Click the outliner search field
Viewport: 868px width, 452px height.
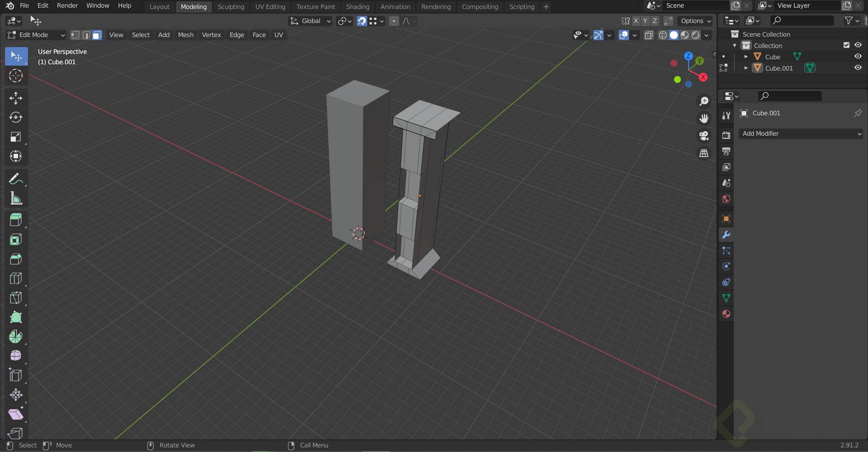pyautogui.click(x=802, y=20)
